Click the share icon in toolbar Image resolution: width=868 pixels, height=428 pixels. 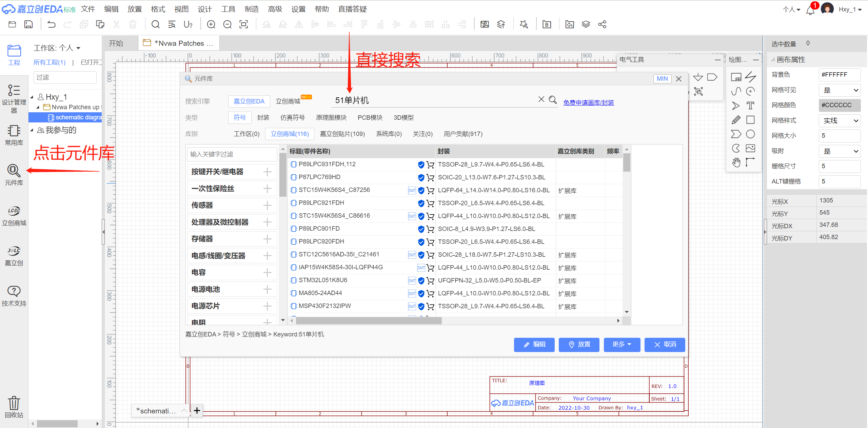602,24
